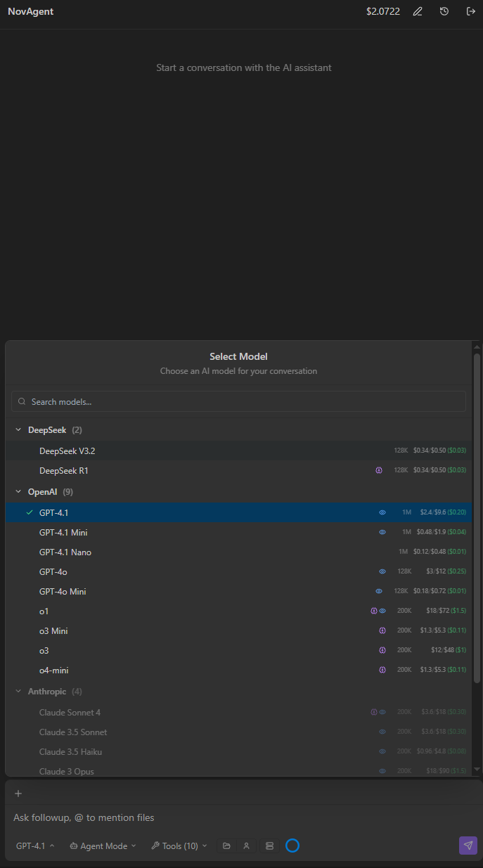Click the eye icon on Claude 3.5 Haiku

click(382, 751)
